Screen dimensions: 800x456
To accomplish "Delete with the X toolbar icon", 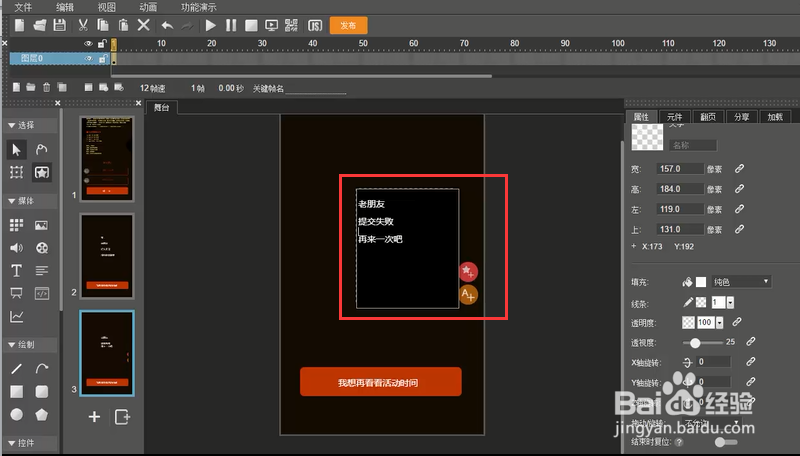I will 144,24.
